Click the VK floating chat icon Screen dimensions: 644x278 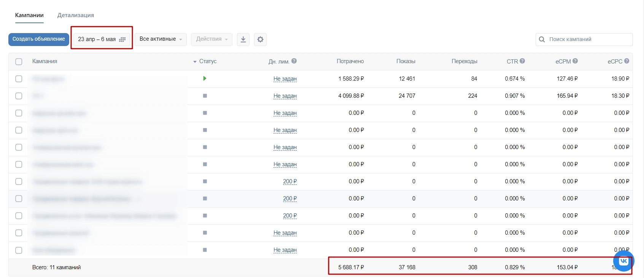pyautogui.click(x=623, y=261)
